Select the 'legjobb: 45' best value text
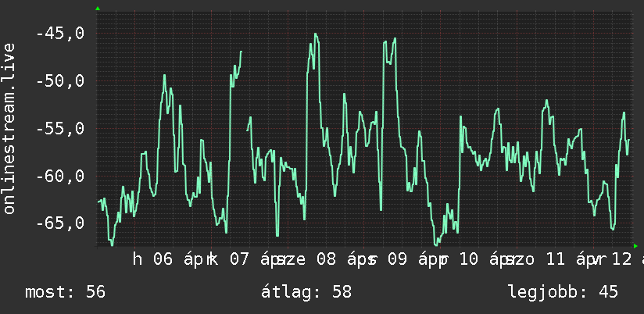Viewport: 644px width, 314px height. 563,292
